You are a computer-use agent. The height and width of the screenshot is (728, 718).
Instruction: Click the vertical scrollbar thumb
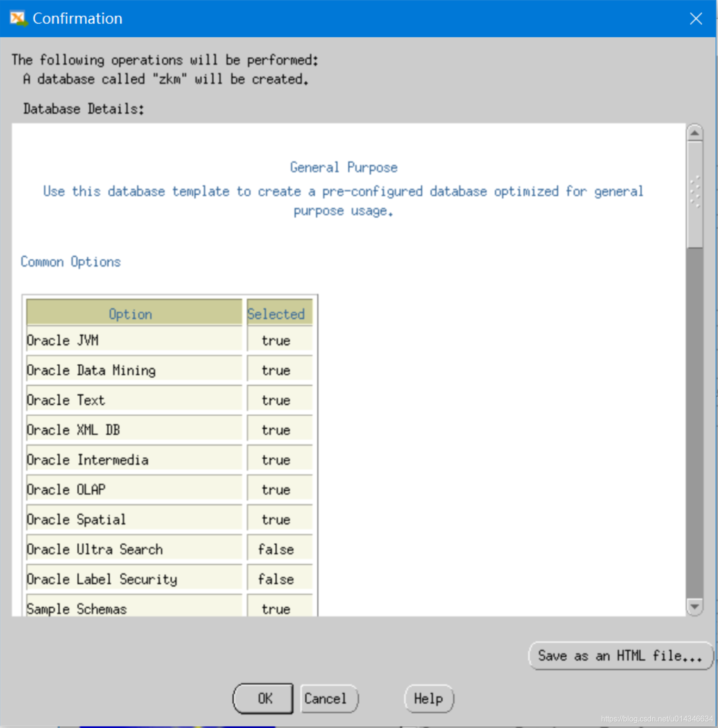(x=695, y=194)
